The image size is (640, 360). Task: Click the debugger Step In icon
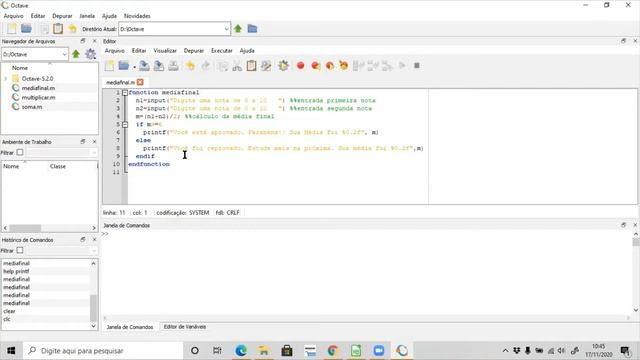click(x=373, y=66)
